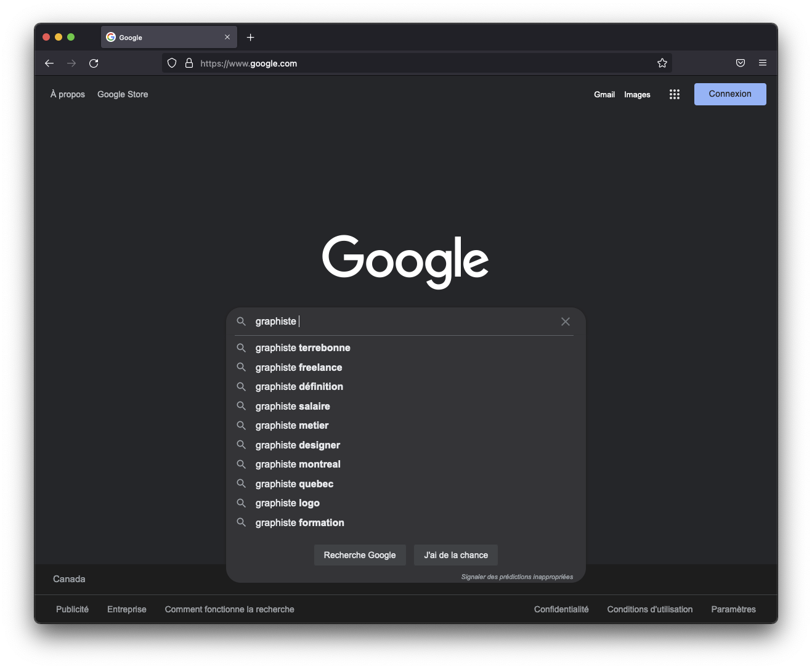Visit the Google Store link
The width and height of the screenshot is (812, 669).
123,94
